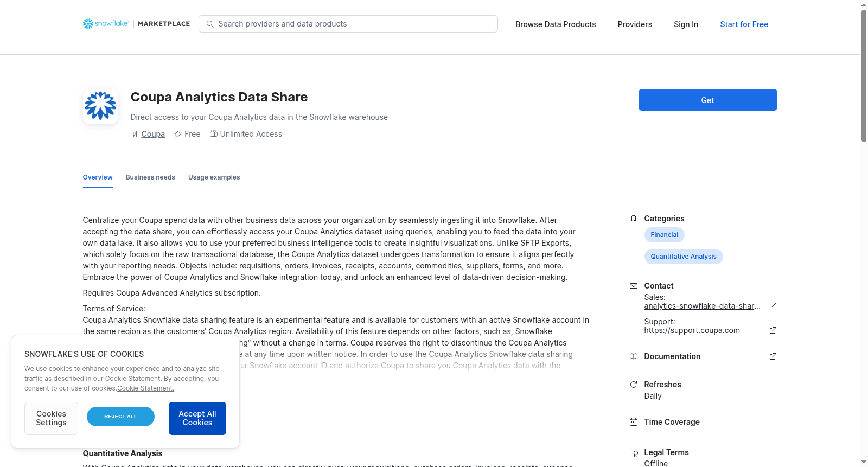The width and height of the screenshot is (868, 467).
Task: Click the calendar icon next to Time Coverage
Action: (x=634, y=422)
